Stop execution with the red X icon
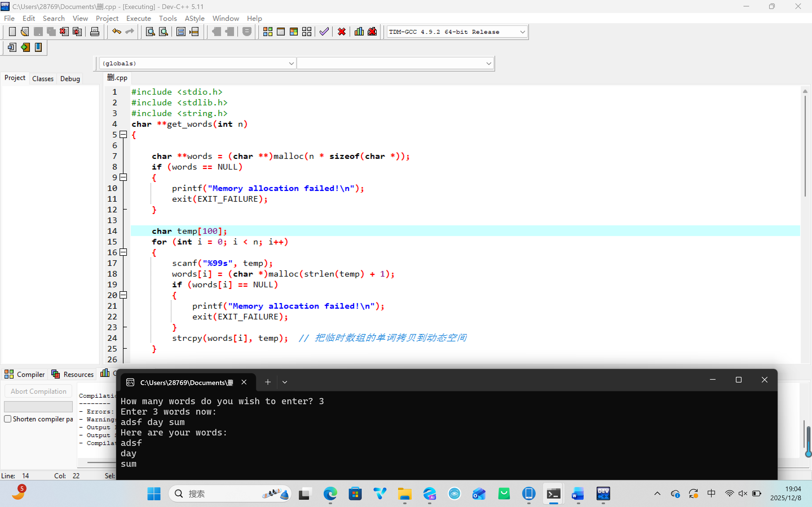Image resolution: width=812 pixels, height=507 pixels. click(x=342, y=32)
